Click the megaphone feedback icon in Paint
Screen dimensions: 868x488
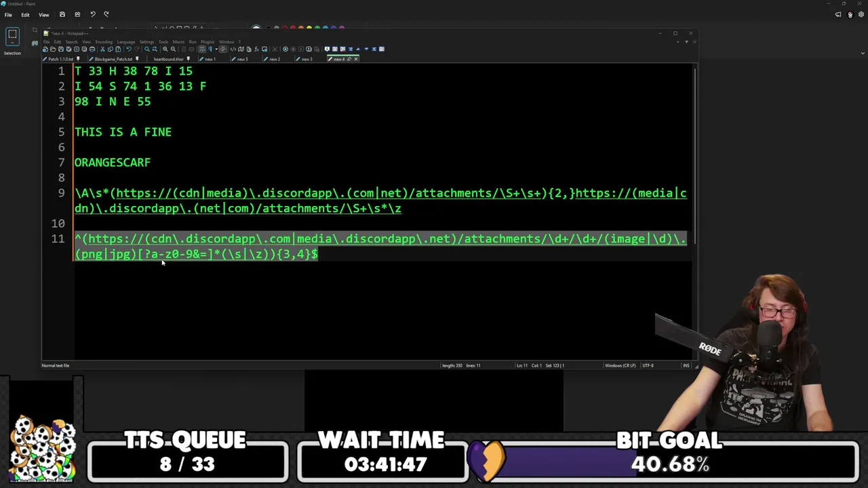[x=838, y=14]
